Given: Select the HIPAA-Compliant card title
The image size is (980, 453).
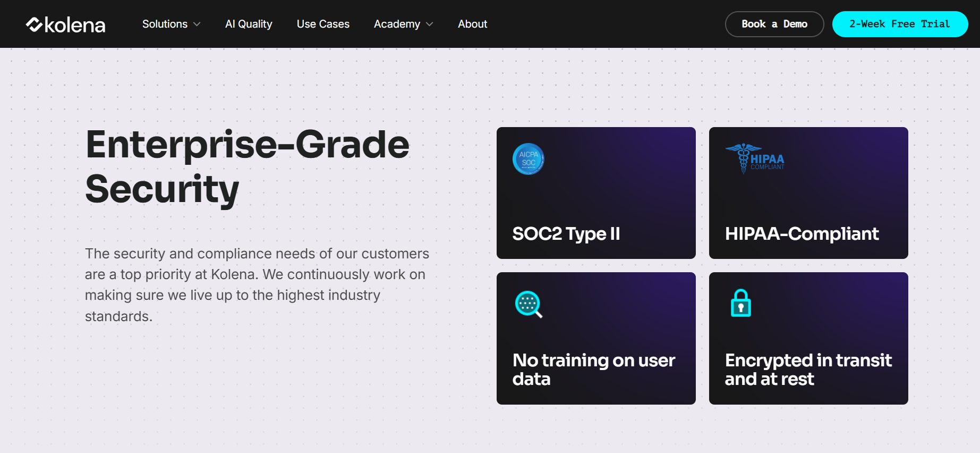Looking at the screenshot, I should [x=802, y=234].
